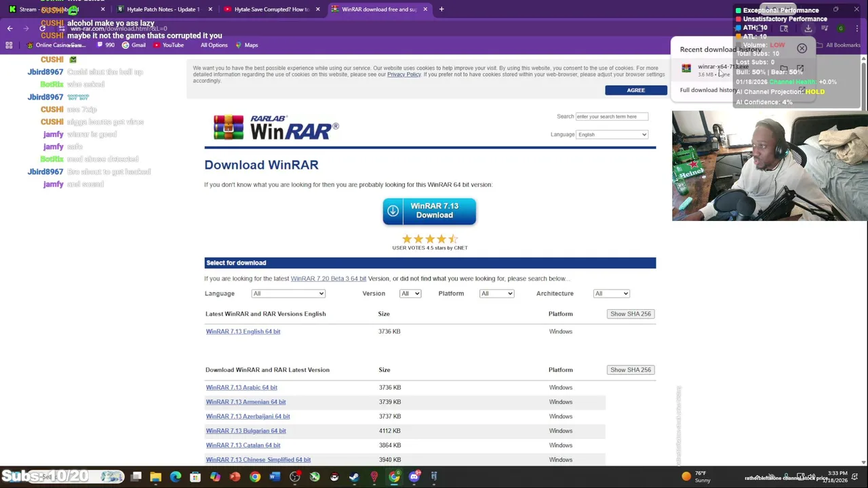The width and height of the screenshot is (868, 488).
Task: Open PowerPoint from the taskbar
Action: 235,477
